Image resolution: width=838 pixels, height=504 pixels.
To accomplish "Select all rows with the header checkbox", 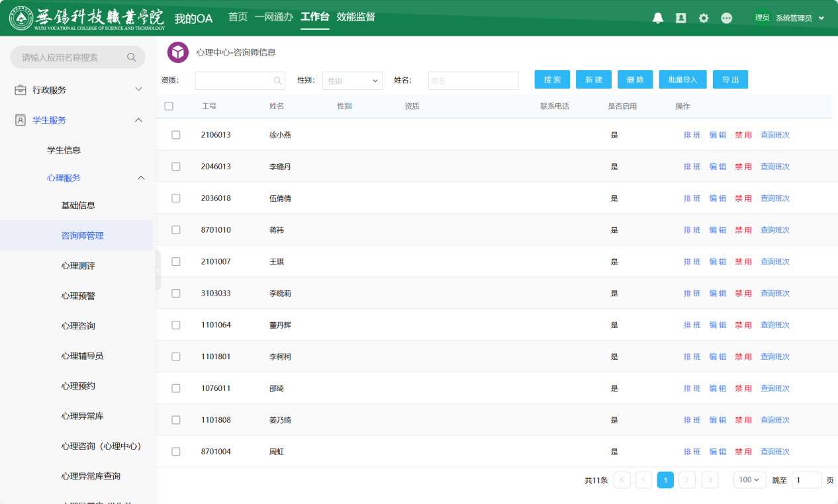I will (169, 106).
